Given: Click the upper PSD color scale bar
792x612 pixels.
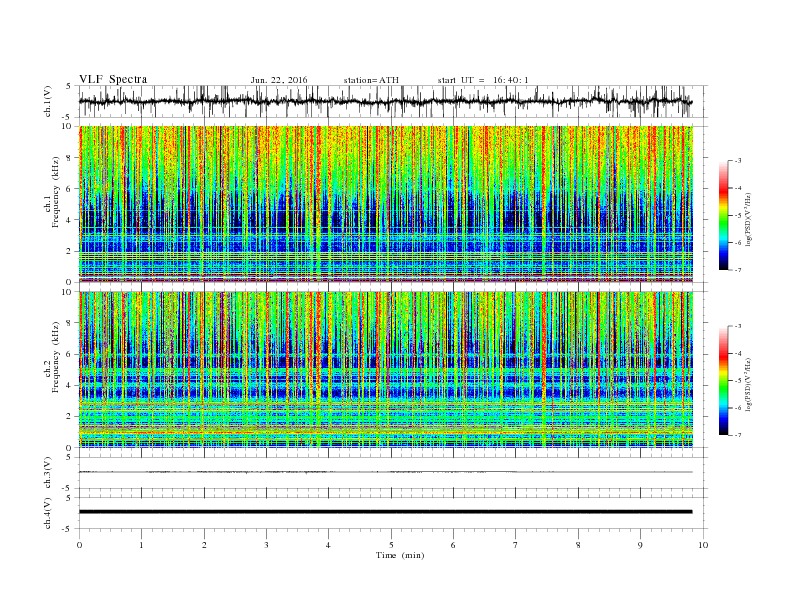Looking at the screenshot, I should coord(724,216).
